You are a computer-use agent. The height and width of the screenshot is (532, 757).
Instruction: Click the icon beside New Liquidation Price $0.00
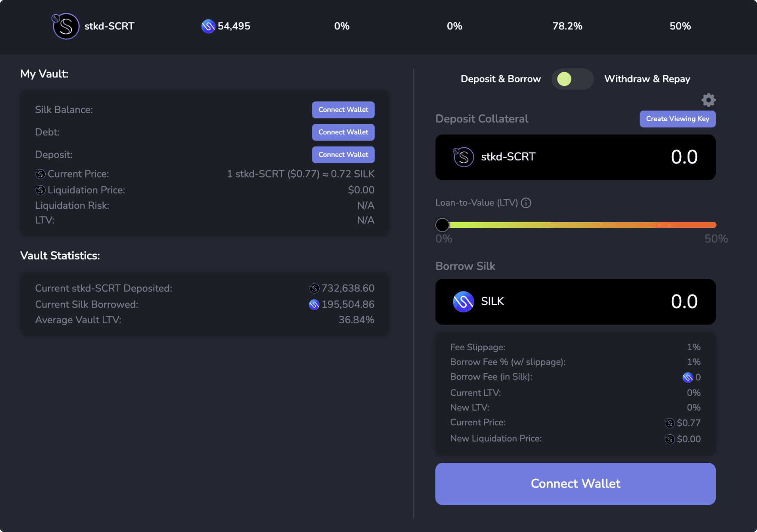click(x=670, y=439)
